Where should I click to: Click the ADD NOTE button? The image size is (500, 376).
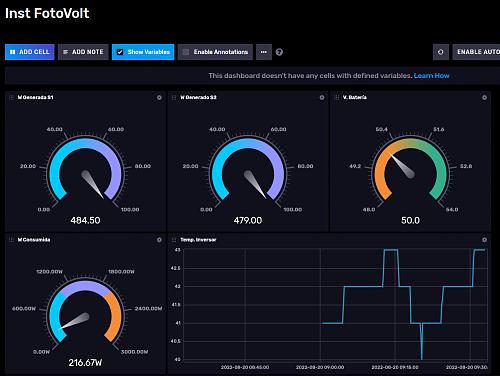click(83, 52)
